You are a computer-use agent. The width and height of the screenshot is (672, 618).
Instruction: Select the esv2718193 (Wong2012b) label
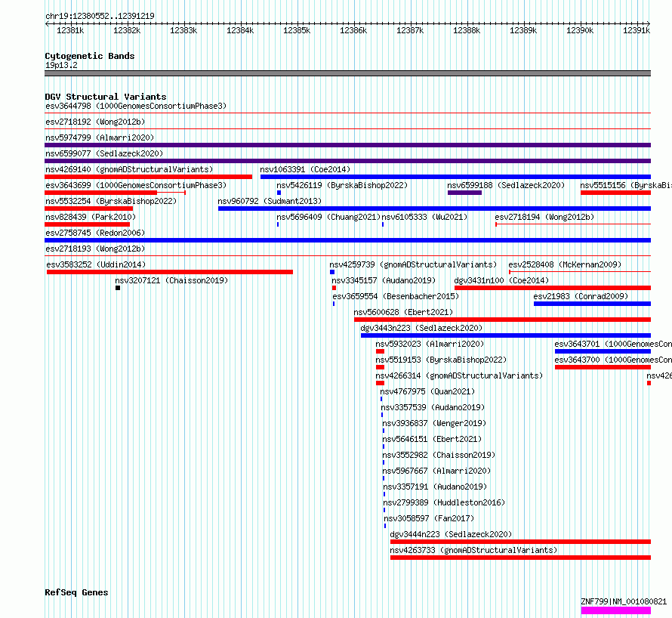pos(95,249)
